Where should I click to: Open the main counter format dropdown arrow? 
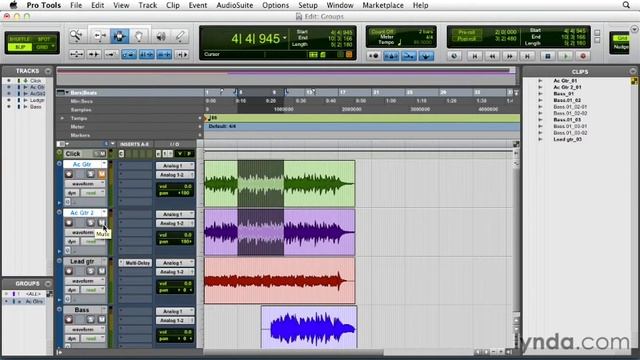(x=284, y=38)
